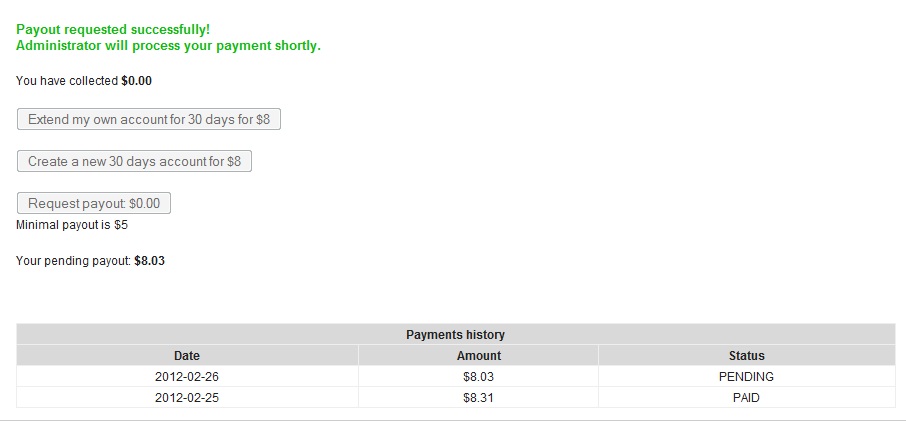Click the bold $0.00 collected amount
This screenshot has height=426, width=906.
[136, 81]
